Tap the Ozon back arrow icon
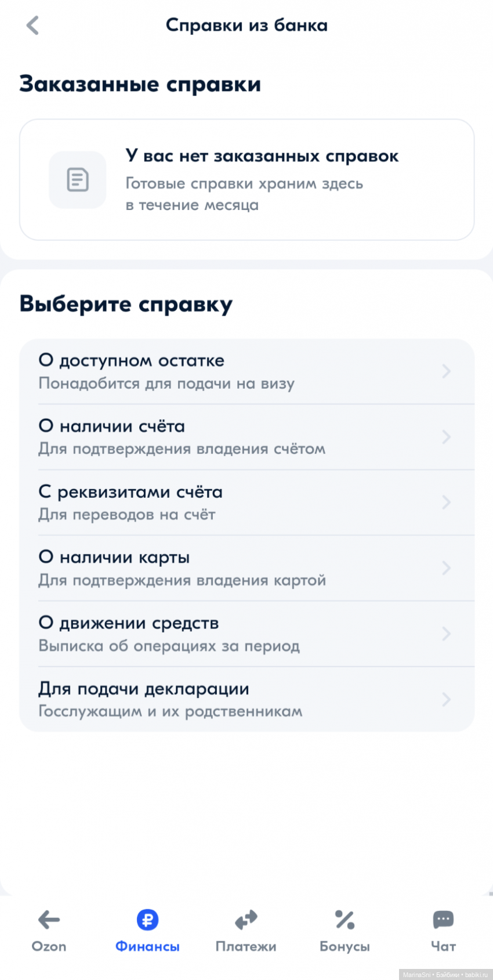The image size is (493, 980). pos(49,920)
